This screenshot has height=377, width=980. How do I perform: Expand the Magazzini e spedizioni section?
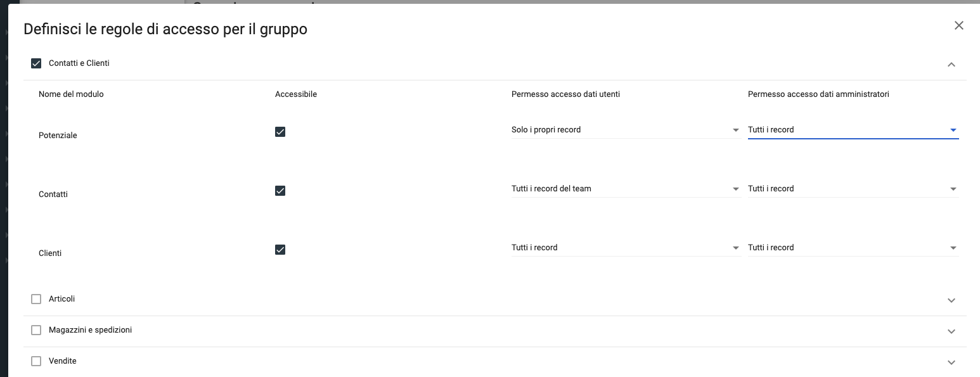click(951, 331)
